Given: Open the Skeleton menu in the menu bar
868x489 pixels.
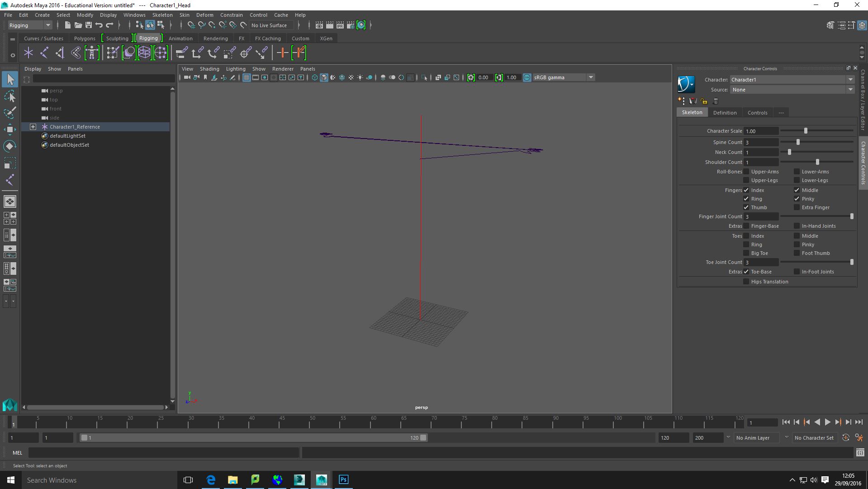Looking at the screenshot, I should 162,14.
